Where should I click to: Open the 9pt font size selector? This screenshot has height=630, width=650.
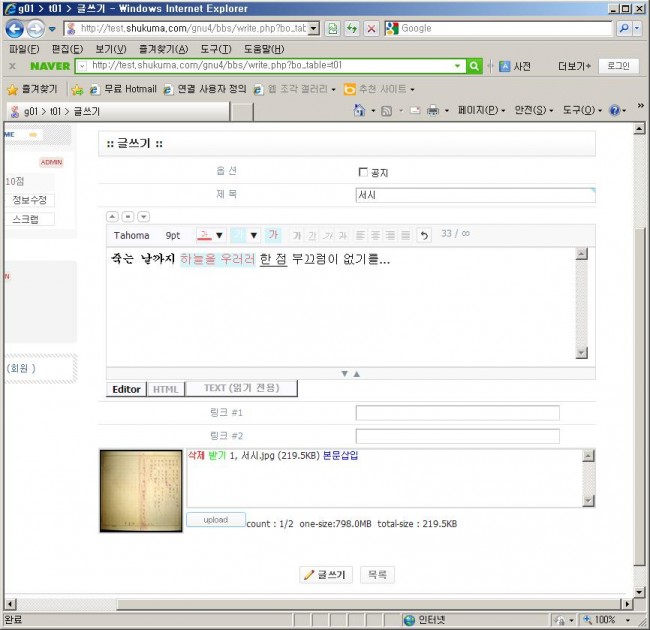point(173,235)
